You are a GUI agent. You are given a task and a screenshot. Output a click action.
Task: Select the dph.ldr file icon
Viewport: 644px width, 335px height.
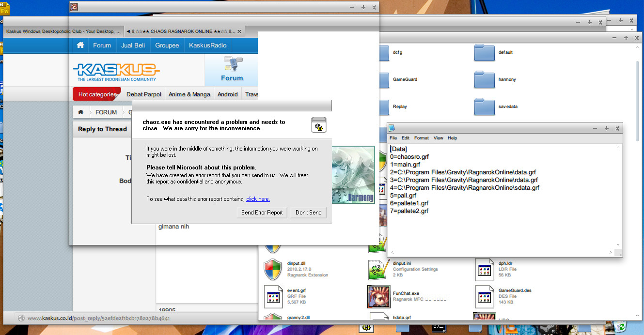485,270
